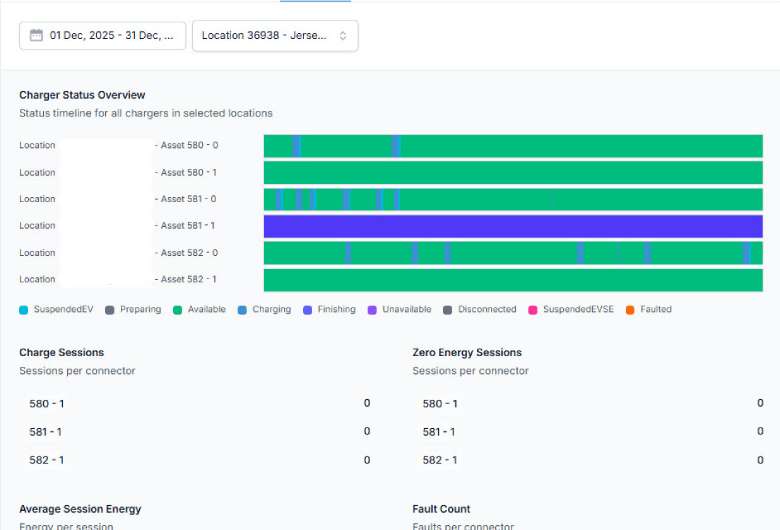
Task: Click the Unavailable legend color dot
Action: (x=373, y=310)
